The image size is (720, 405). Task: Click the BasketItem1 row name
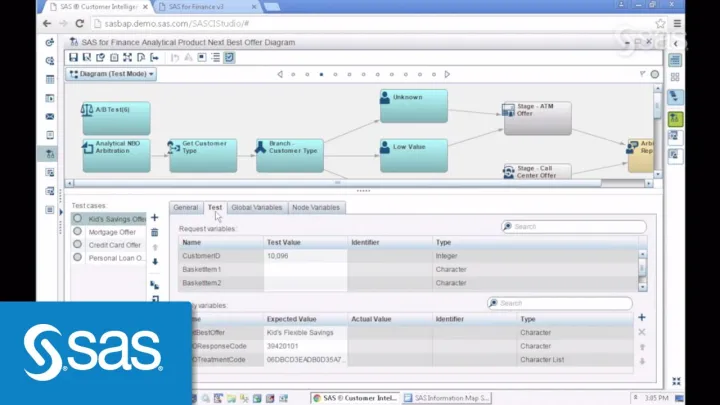coord(202,270)
